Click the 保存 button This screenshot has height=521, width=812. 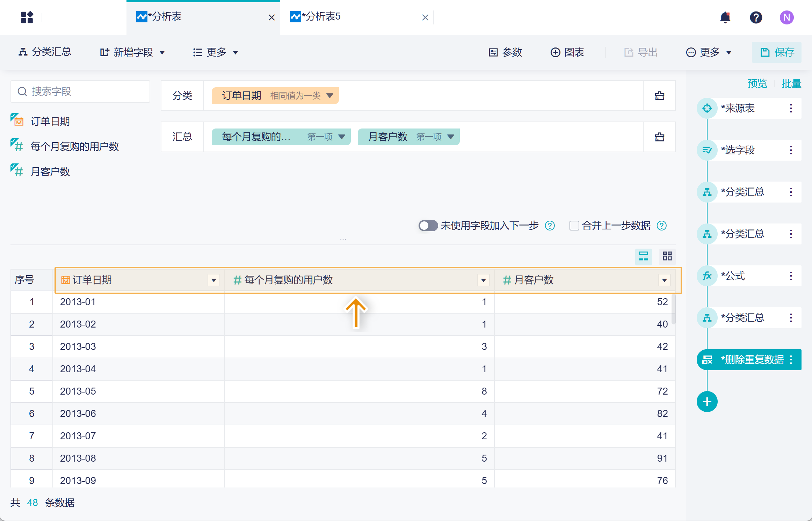(x=777, y=52)
